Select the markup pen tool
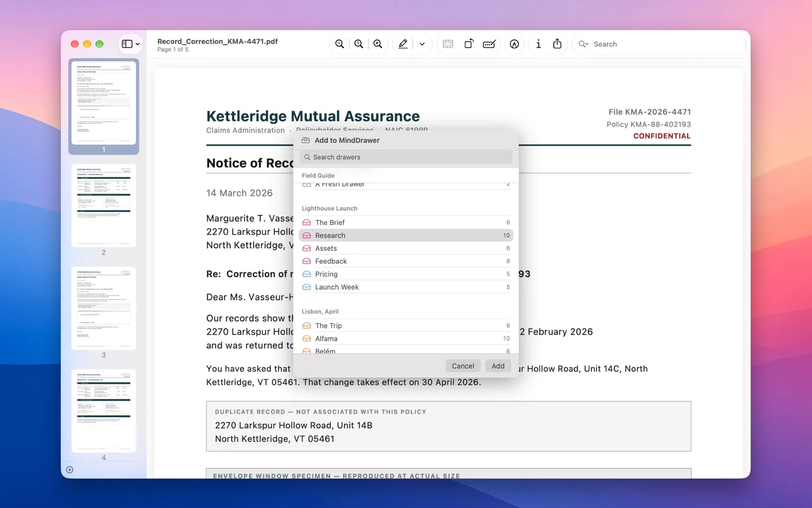 pos(403,44)
